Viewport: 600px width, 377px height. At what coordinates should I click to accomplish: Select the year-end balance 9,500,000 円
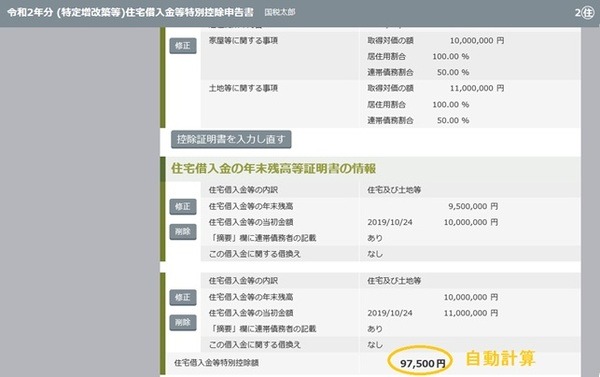[x=473, y=206]
